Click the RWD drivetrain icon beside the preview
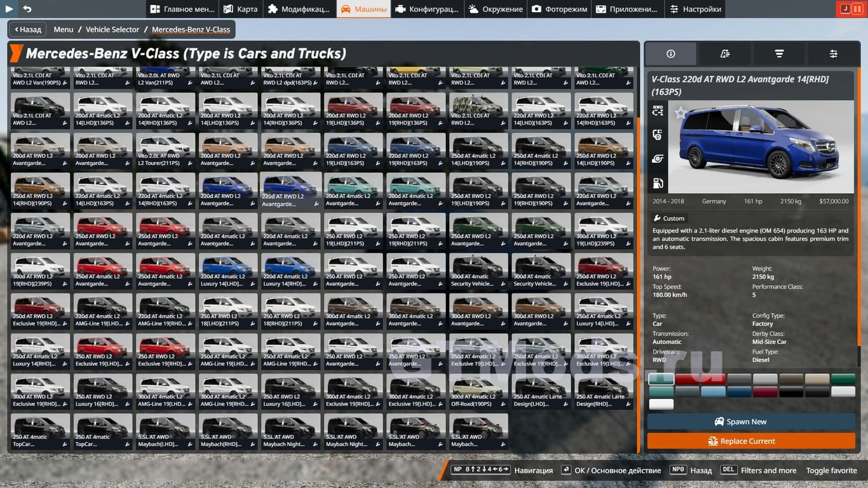The width and height of the screenshot is (868, 488). 658,111
